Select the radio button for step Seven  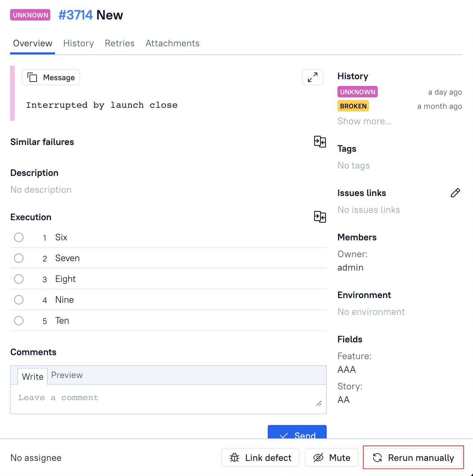pos(19,258)
